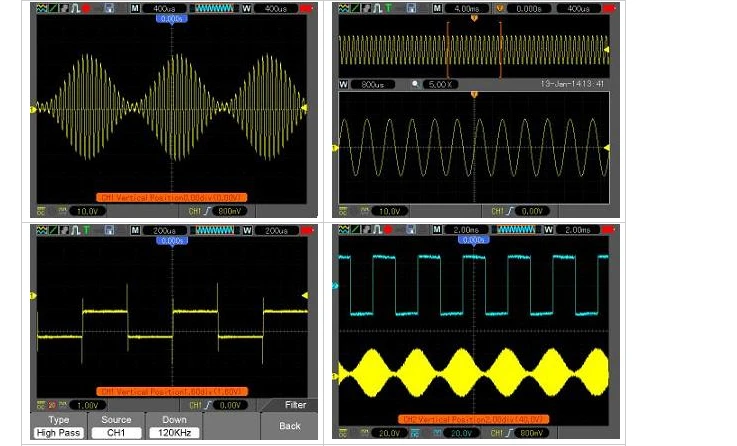The image size is (737, 446).
Task: Click the orange trigger position icon beside 0.000s in the zoom panel
Action: (500, 8)
